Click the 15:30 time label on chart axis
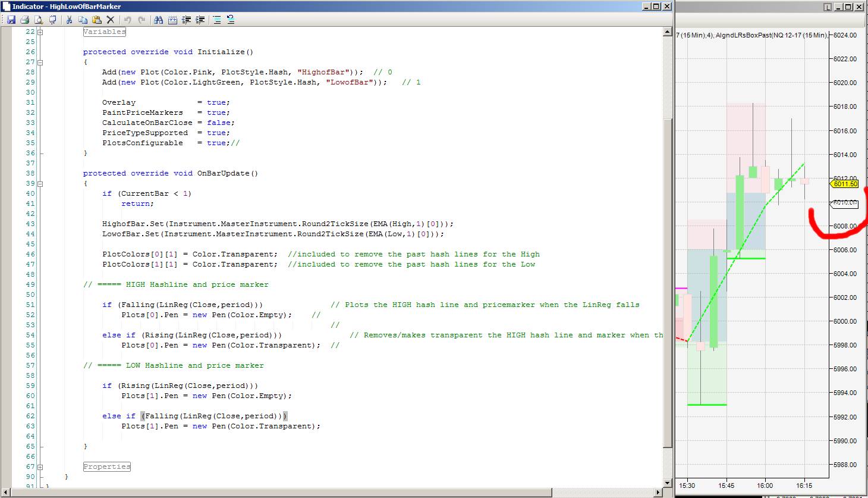Screen dimensions: 868x498 [x=687, y=486]
